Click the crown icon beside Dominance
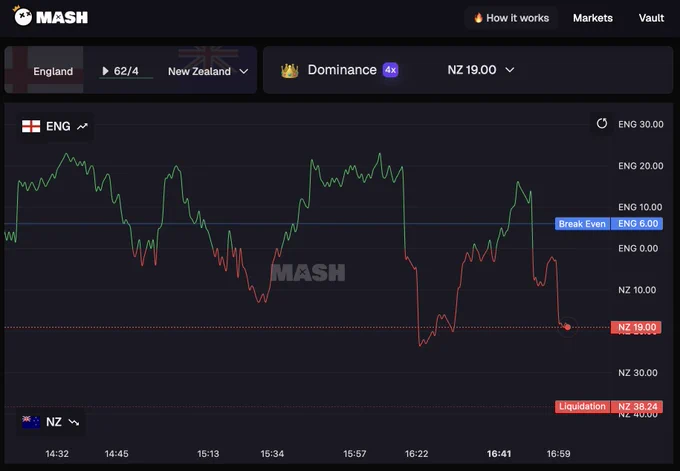Screen dimensions: 680x471 click(290, 70)
